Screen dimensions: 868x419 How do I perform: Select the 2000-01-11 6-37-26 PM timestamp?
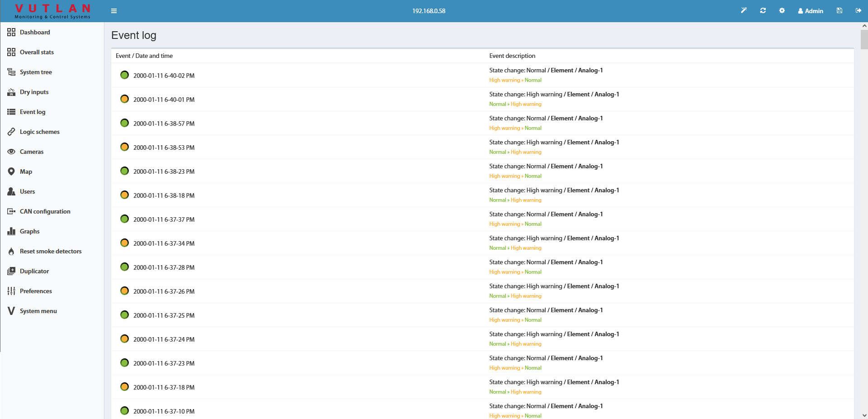click(164, 291)
